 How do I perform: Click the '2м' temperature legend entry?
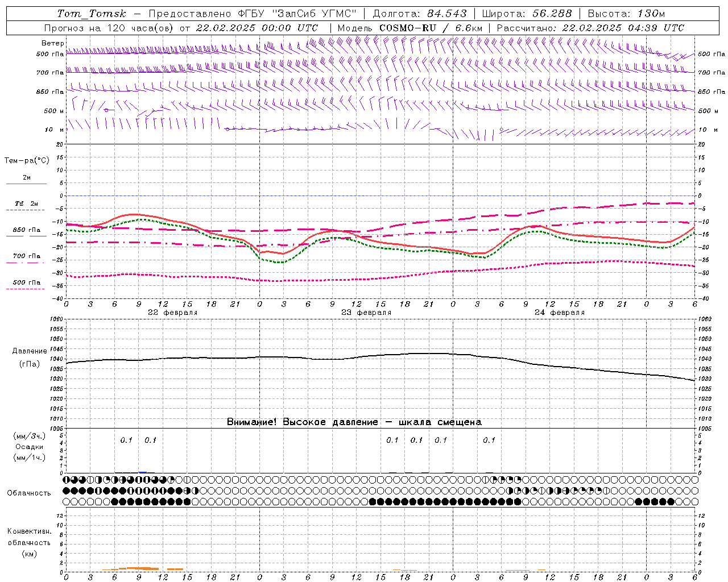[x=27, y=177]
